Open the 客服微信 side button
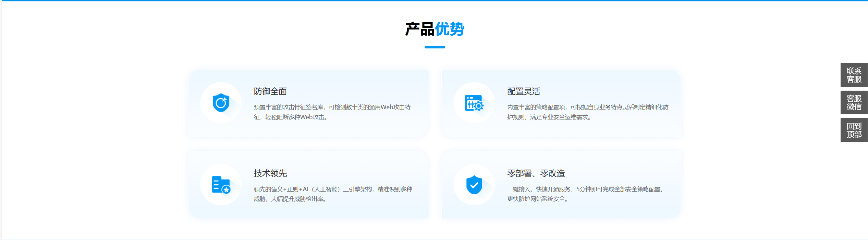 pos(854,102)
